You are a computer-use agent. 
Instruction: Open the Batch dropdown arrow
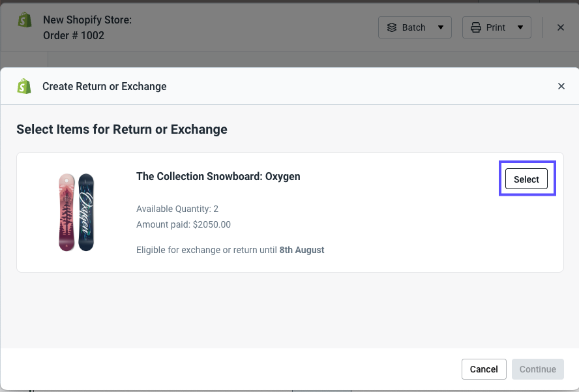(x=441, y=27)
